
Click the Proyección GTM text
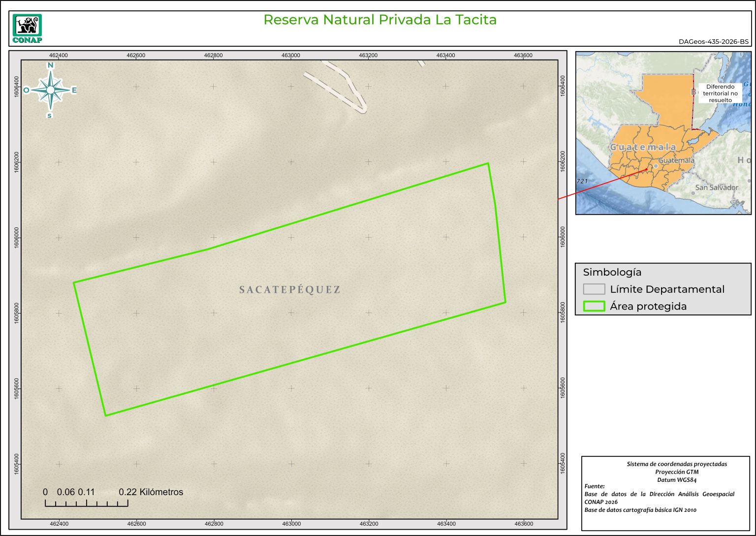pyautogui.click(x=676, y=472)
